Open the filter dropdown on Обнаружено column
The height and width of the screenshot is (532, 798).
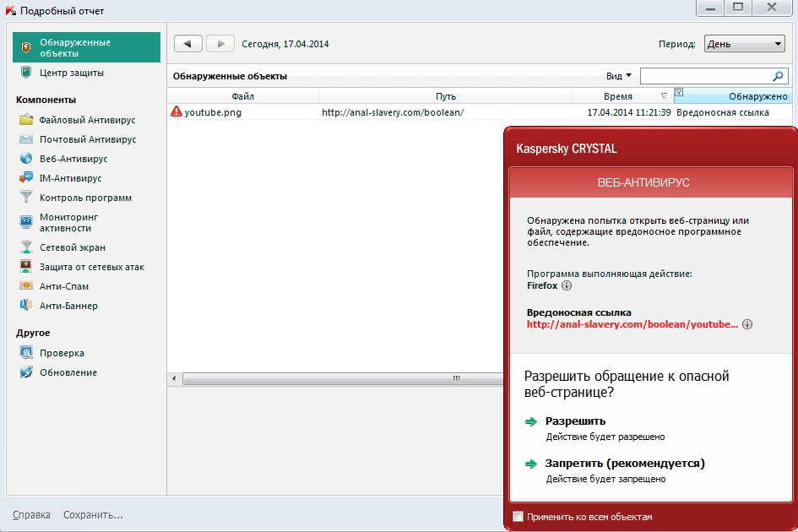point(679,94)
